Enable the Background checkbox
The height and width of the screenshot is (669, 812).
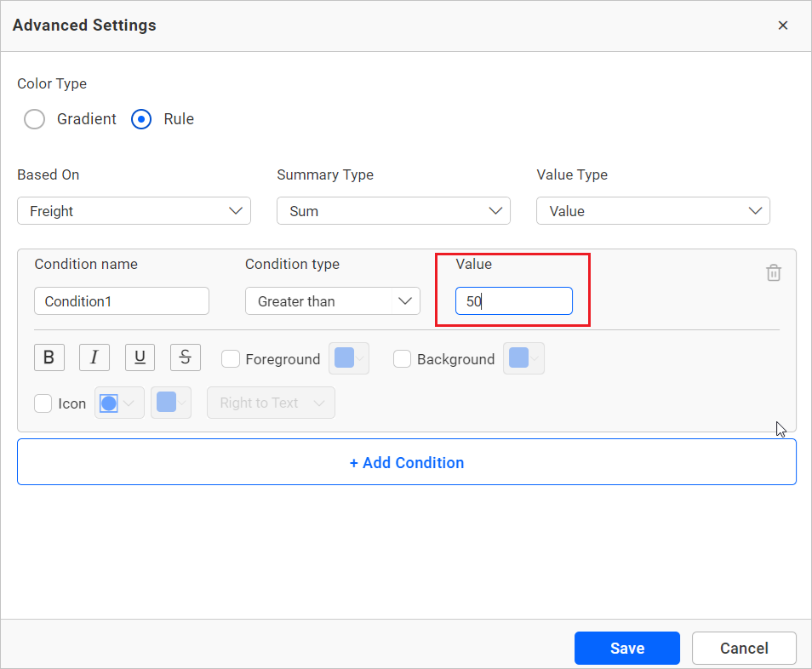click(x=403, y=359)
